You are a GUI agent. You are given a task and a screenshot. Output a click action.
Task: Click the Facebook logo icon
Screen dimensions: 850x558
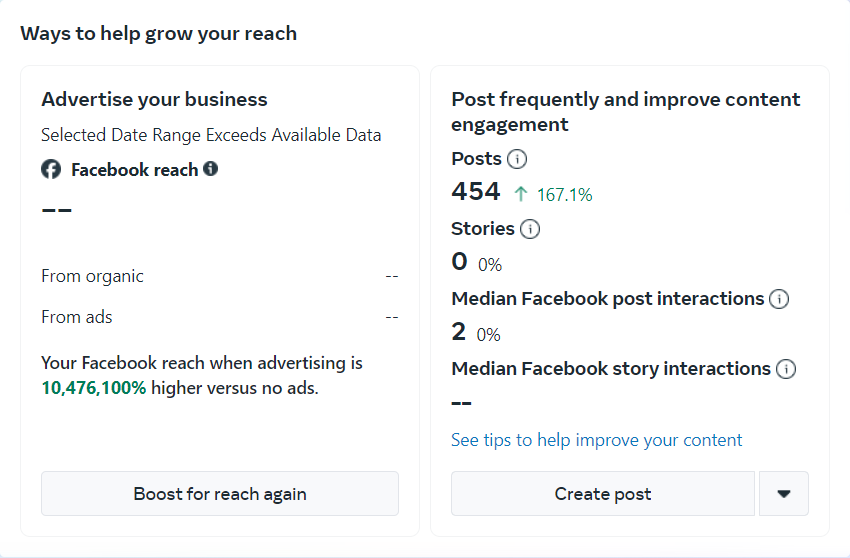coord(51,170)
